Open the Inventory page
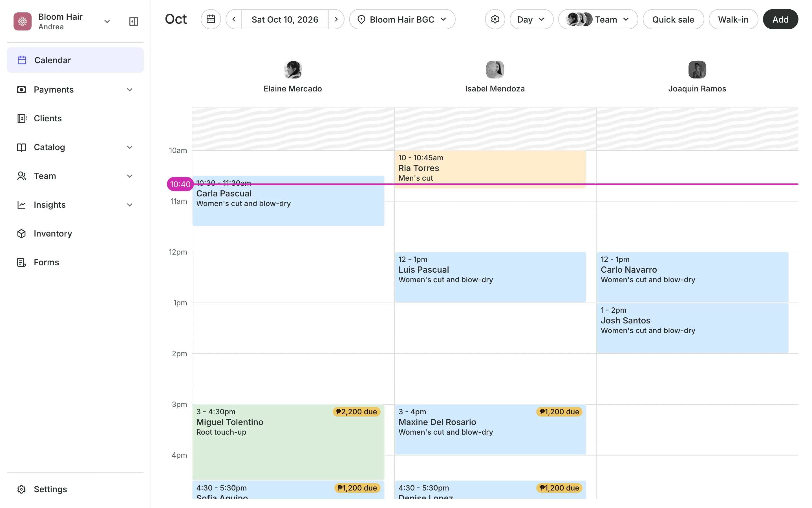Viewport: 812px width, 508px height. point(75,233)
